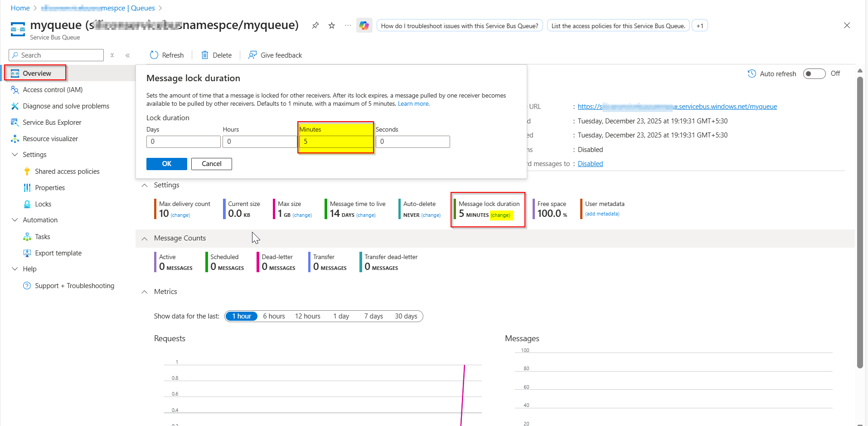Image resolution: width=868 pixels, height=426 pixels.
Task: Pin the myqueue resource to dashboard
Action: pos(315,25)
